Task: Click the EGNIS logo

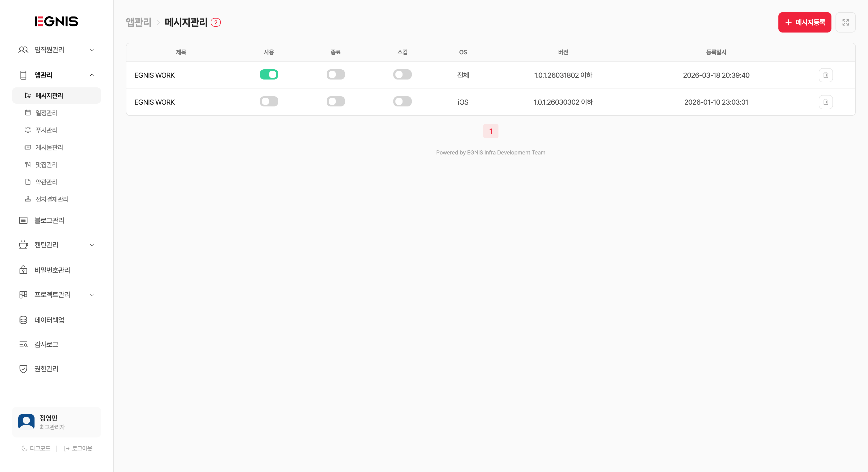Action: (x=56, y=21)
